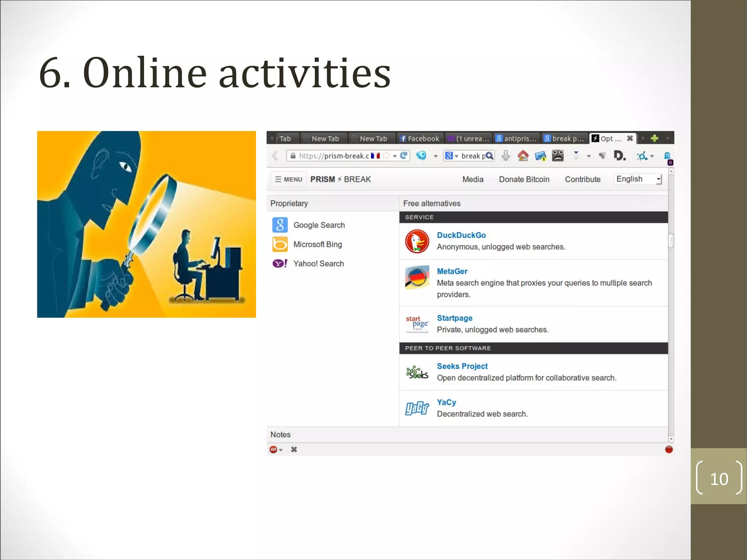Screen dimensions: 747x560
Task: Click the sad face toolbar icon
Action: pyautogui.click(x=558, y=156)
